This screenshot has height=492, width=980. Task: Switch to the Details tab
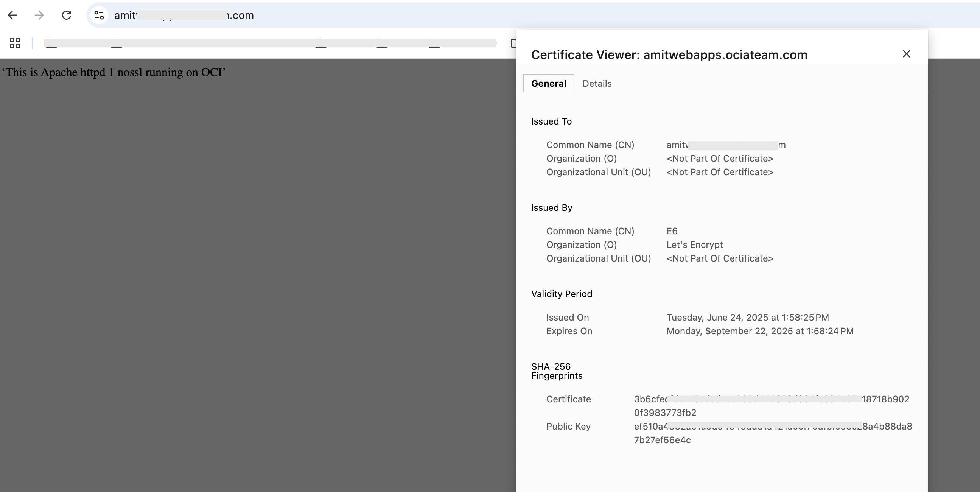597,83
